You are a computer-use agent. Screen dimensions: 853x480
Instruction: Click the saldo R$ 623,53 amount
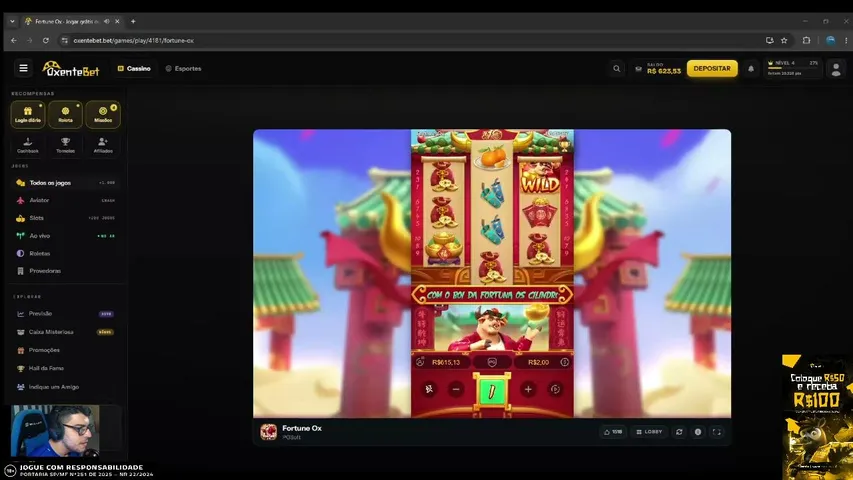[x=664, y=71]
